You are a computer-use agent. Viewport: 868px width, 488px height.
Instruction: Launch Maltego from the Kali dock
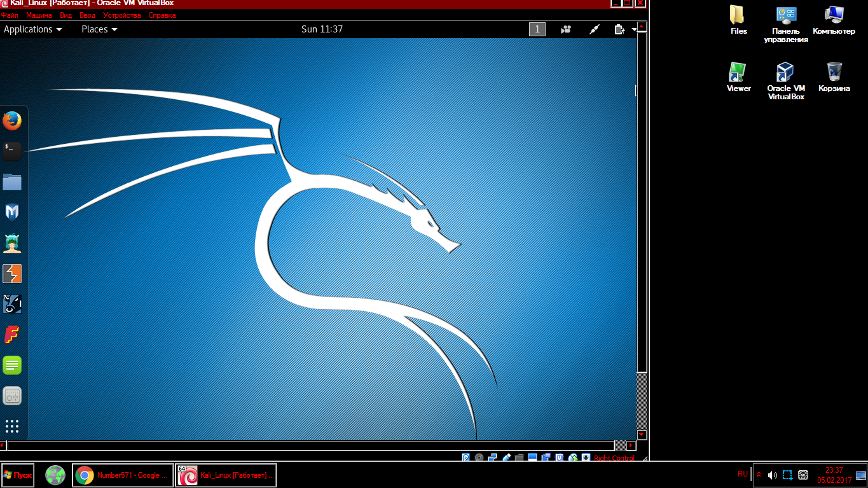click(12, 304)
